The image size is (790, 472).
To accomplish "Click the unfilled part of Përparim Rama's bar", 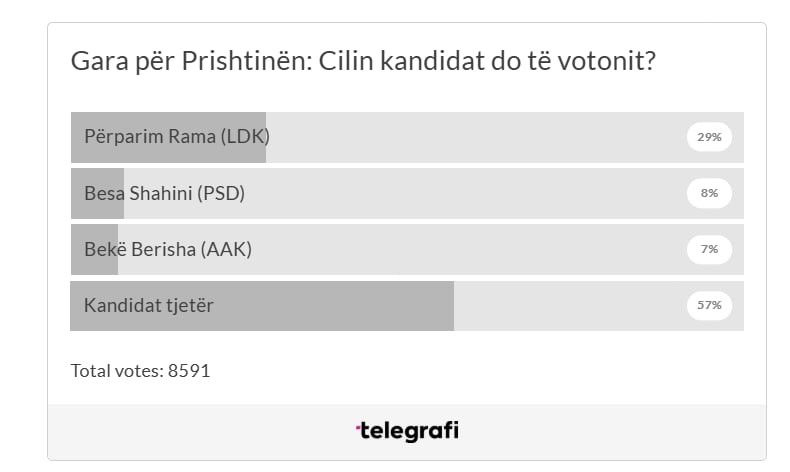I will (x=470, y=137).
